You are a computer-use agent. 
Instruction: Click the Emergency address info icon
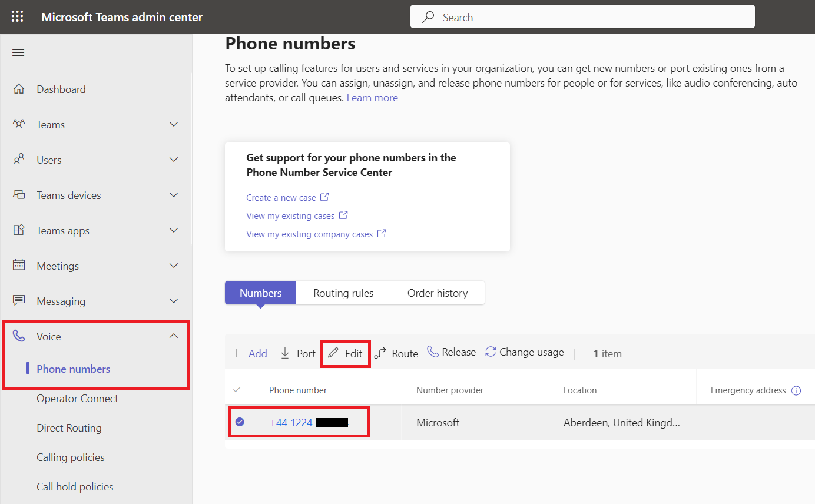point(796,390)
